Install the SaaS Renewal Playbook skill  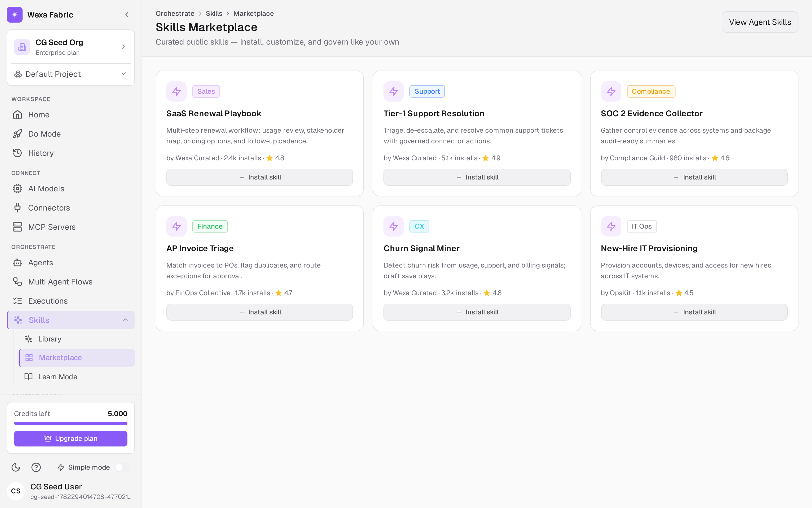click(259, 177)
